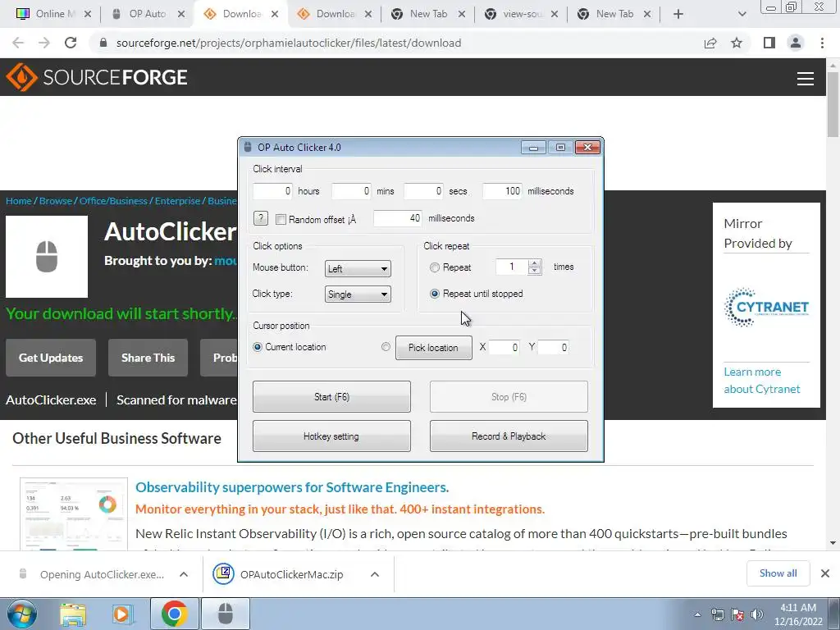Click the X coordinate input field
The height and width of the screenshot is (630, 840).
pyautogui.click(x=504, y=348)
